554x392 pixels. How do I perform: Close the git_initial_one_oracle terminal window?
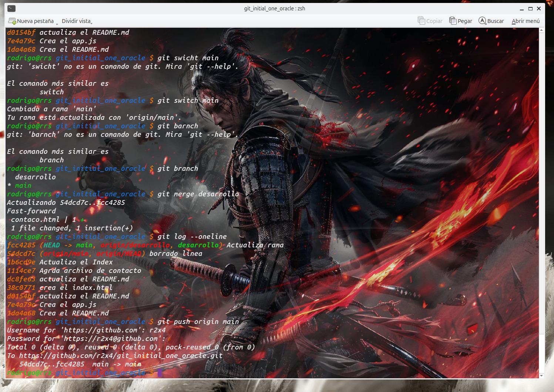539,9
